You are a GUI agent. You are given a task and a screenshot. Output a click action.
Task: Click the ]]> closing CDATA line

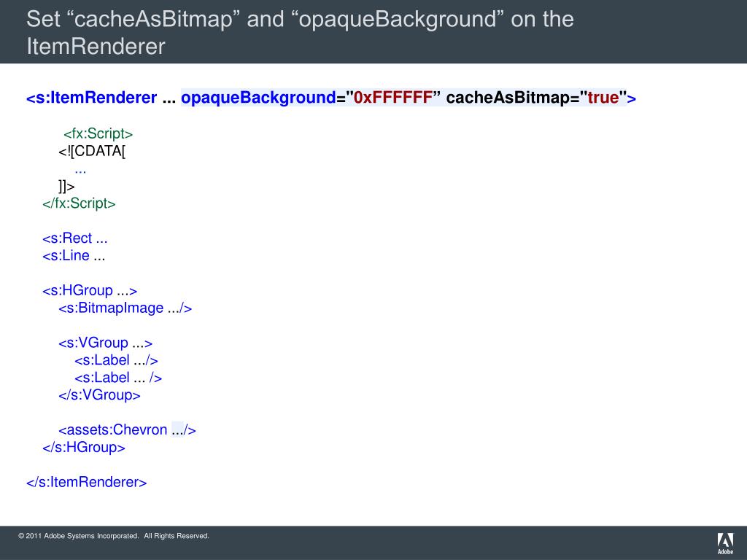tap(66, 186)
